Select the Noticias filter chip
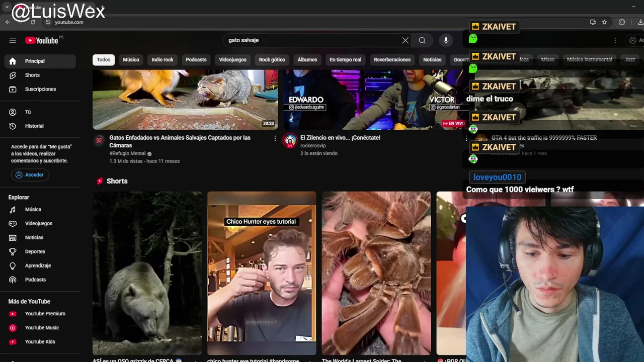Viewport: 644px width, 362px height. pyautogui.click(x=432, y=60)
